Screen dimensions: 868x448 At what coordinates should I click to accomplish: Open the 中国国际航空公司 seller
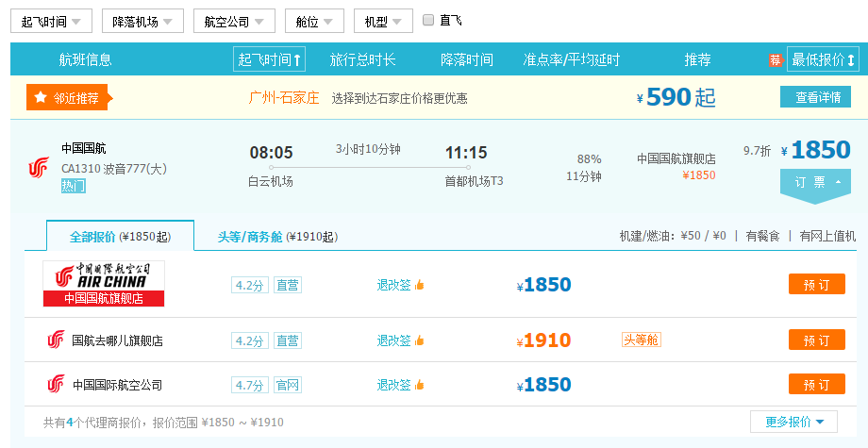[x=117, y=385]
